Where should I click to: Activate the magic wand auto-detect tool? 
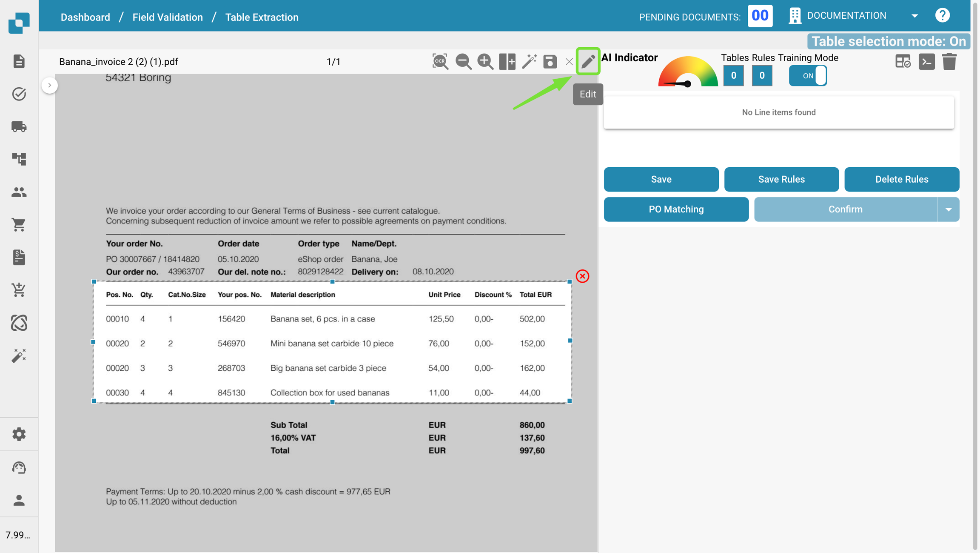(529, 62)
